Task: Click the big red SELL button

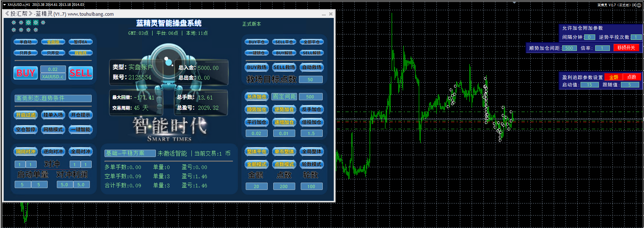Action: coord(81,73)
